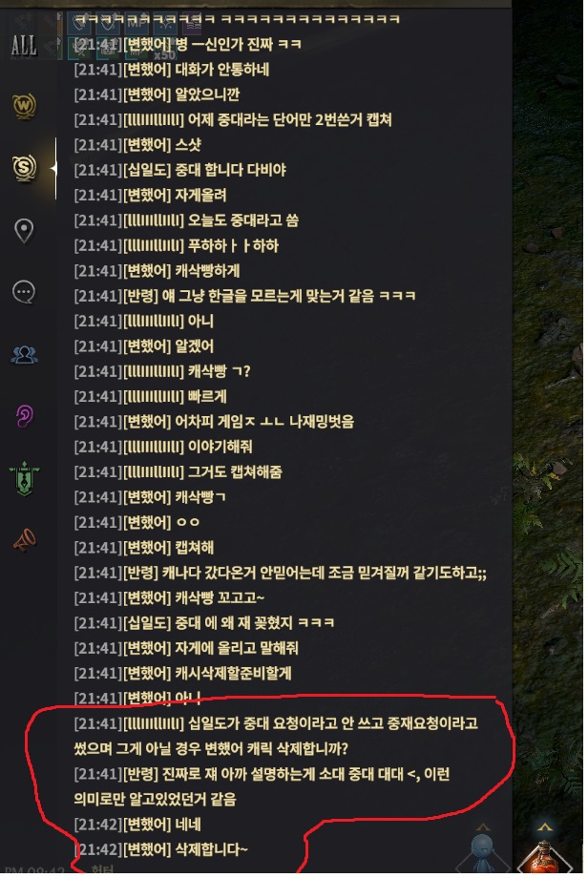Open the Area chat location pin icon
This screenshot has height=878, width=588.
click(x=24, y=230)
